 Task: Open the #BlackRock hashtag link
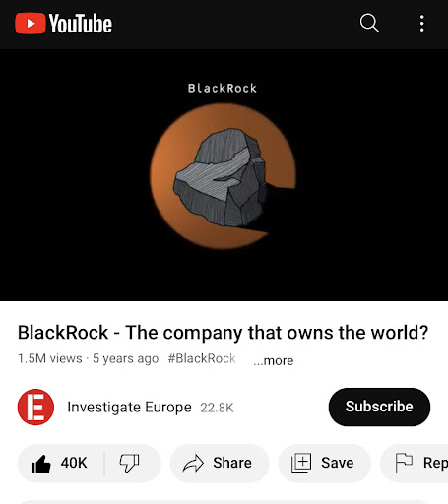coord(202,358)
